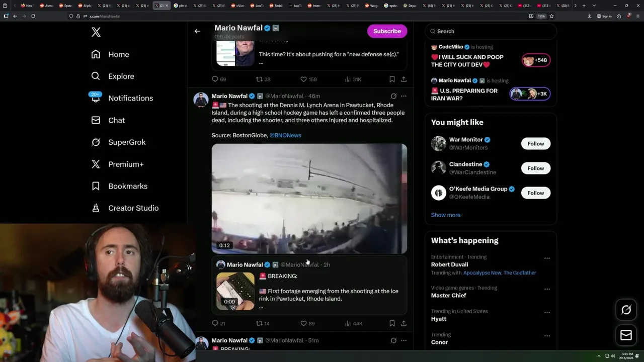Image resolution: width=644 pixels, height=362 pixels.
Task: Subscribe to Mario Nawfal
Action: point(387,31)
